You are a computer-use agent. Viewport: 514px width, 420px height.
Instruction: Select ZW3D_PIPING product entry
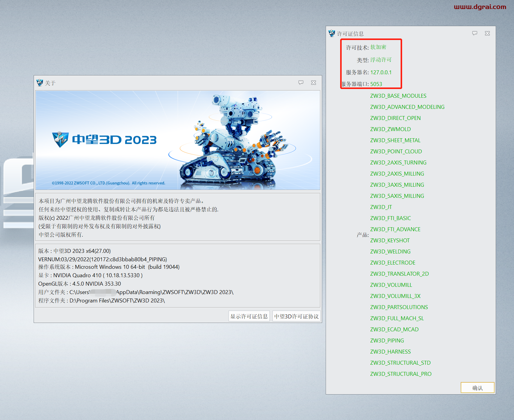[387, 341]
